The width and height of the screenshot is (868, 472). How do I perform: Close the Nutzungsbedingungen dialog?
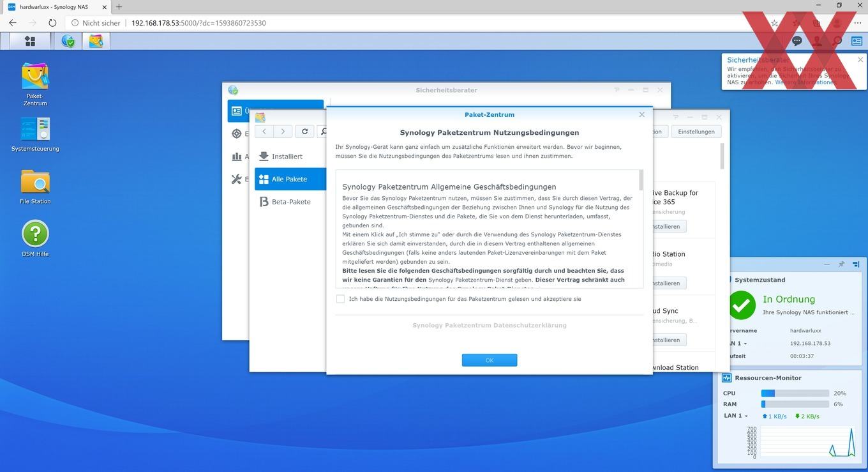[x=642, y=114]
